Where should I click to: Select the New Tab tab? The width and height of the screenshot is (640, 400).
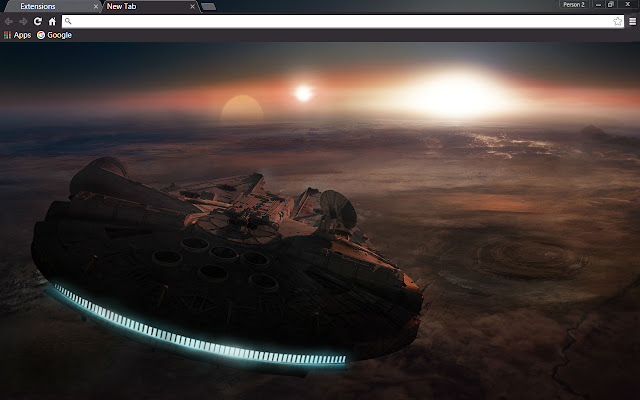point(150,7)
